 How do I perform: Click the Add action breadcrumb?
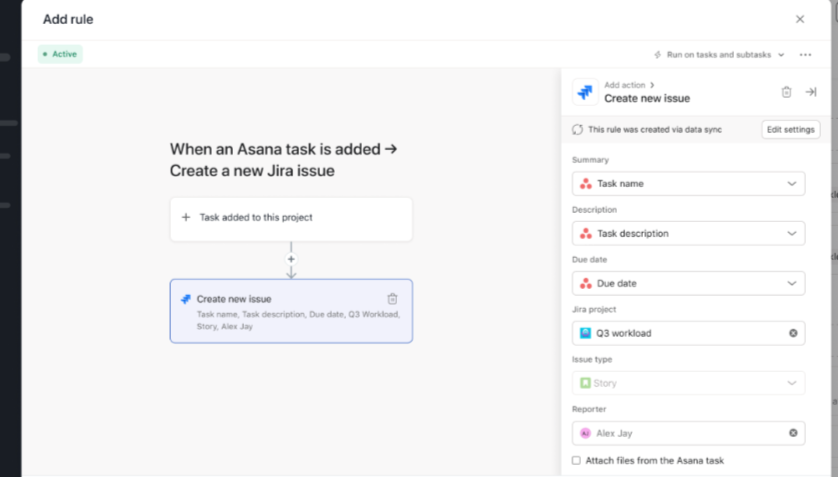[x=626, y=85]
